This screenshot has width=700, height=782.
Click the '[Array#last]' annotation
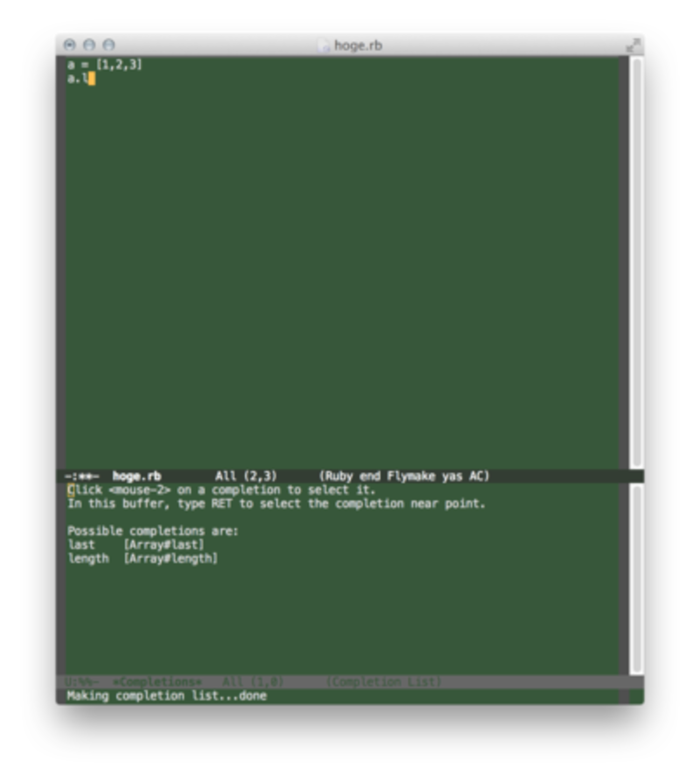point(164,544)
